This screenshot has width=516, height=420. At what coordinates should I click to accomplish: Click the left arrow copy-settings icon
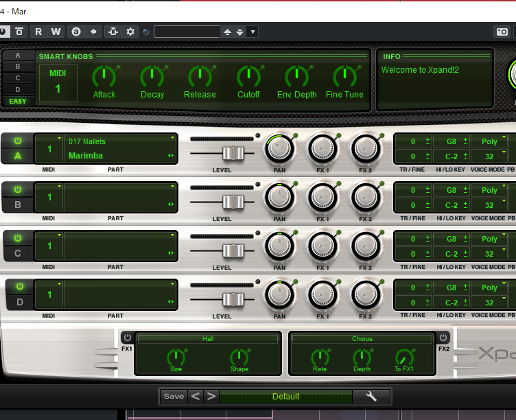(93, 32)
